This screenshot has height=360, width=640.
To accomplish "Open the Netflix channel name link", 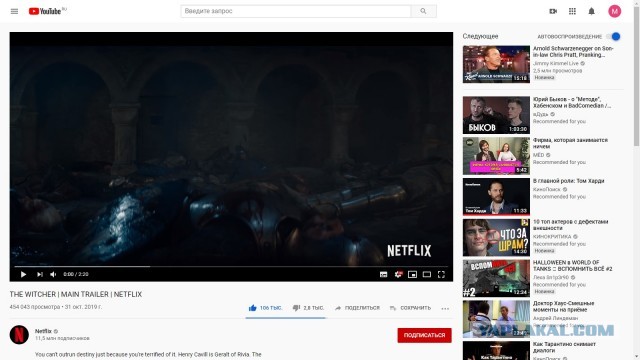I will coord(43,331).
